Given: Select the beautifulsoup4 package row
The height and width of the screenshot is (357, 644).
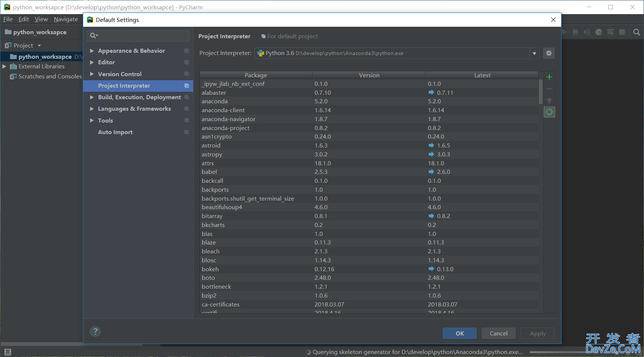Looking at the screenshot, I should point(369,207).
